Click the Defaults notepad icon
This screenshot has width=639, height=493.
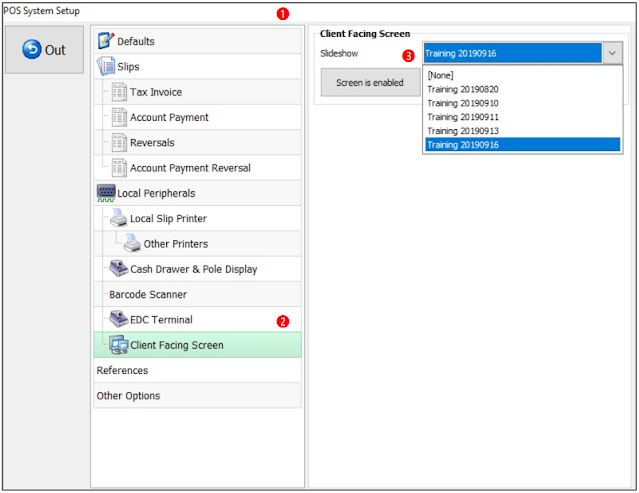pyautogui.click(x=106, y=41)
